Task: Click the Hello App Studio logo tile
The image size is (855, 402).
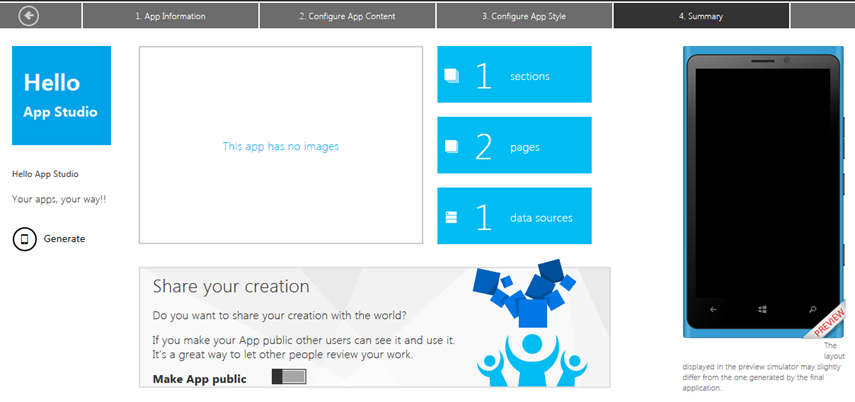Action: point(62,95)
